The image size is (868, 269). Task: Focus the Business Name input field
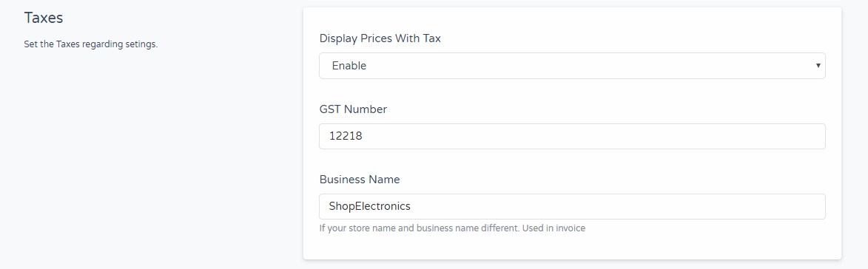[x=572, y=206]
